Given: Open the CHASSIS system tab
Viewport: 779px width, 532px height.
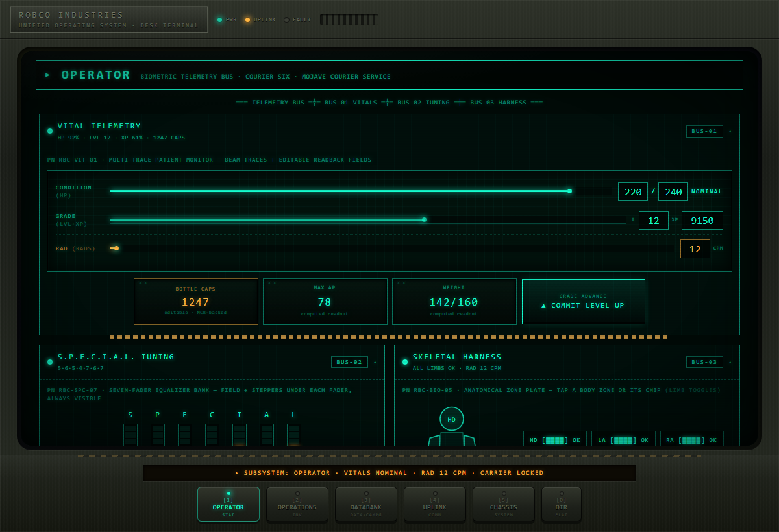Looking at the screenshot, I should click(504, 504).
